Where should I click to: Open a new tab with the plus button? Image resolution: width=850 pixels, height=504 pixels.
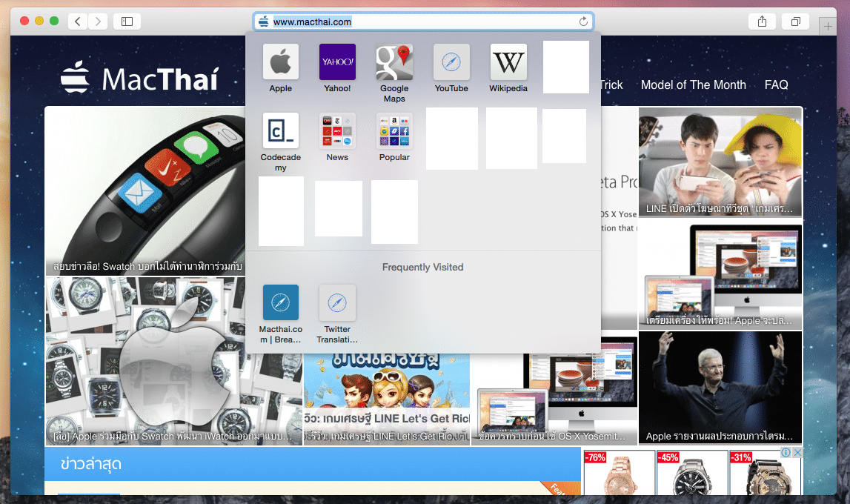coord(828,25)
